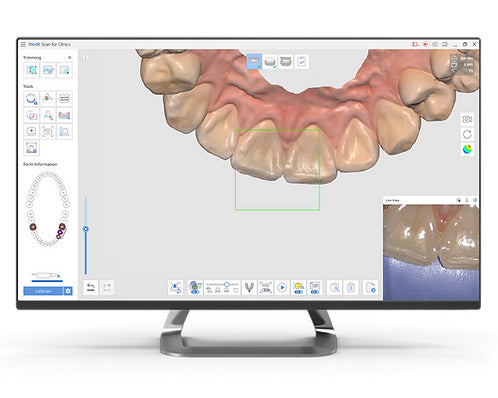Open calibration settings gear
This screenshot has width=498, height=398.
click(x=68, y=291)
